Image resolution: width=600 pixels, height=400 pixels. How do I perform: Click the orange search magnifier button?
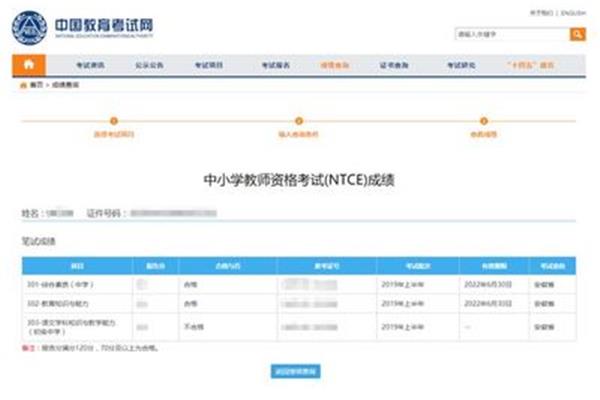click(x=577, y=34)
